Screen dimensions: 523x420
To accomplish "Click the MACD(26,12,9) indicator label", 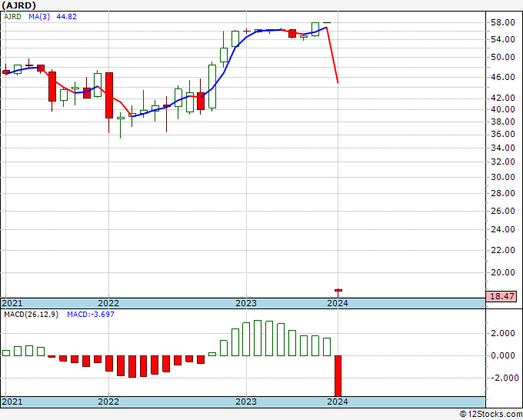I will click(31, 315).
